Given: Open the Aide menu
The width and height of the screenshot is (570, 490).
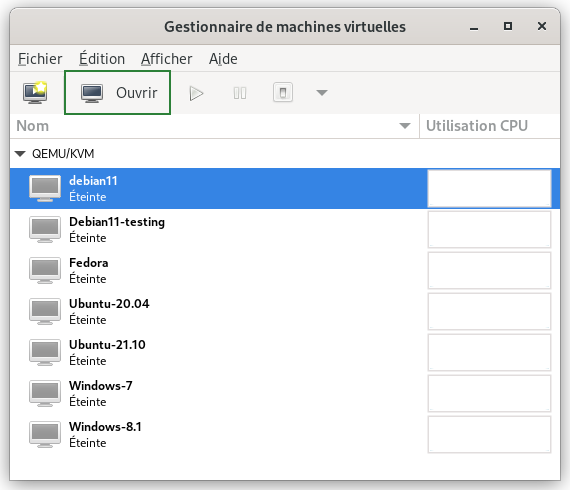Looking at the screenshot, I should click(223, 59).
